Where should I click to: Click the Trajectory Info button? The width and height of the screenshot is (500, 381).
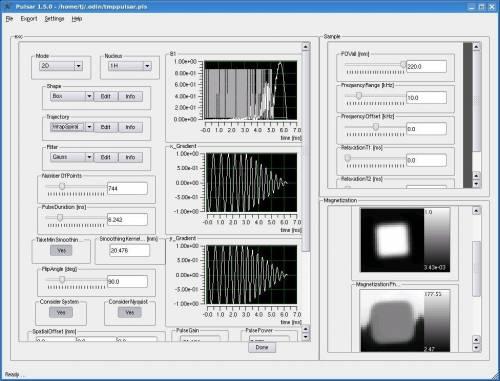130,127
